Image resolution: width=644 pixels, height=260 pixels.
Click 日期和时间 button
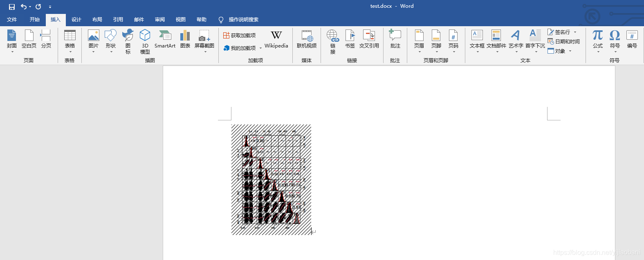[564, 41]
